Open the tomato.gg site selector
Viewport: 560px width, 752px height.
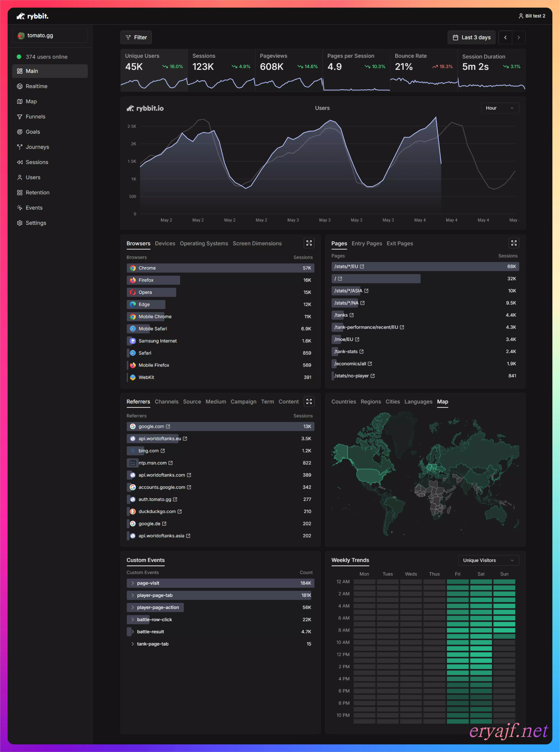50,36
